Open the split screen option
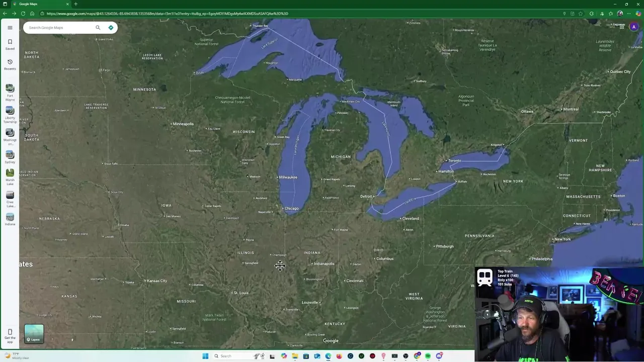 (573, 14)
